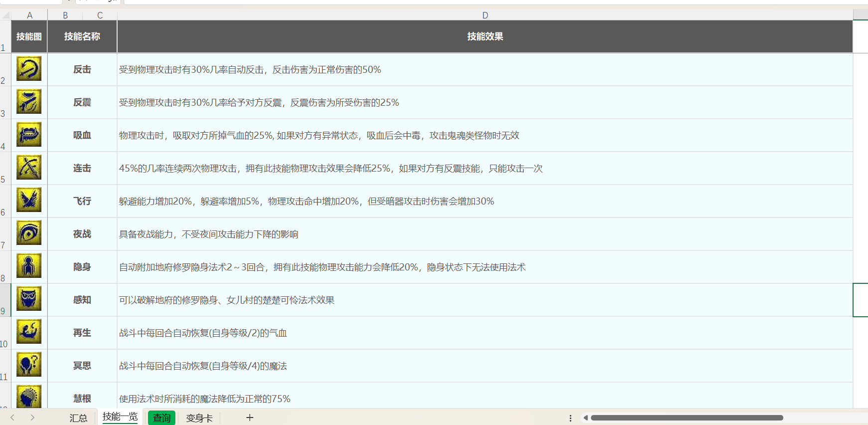Click the 慧根 skill icon

pos(29,397)
